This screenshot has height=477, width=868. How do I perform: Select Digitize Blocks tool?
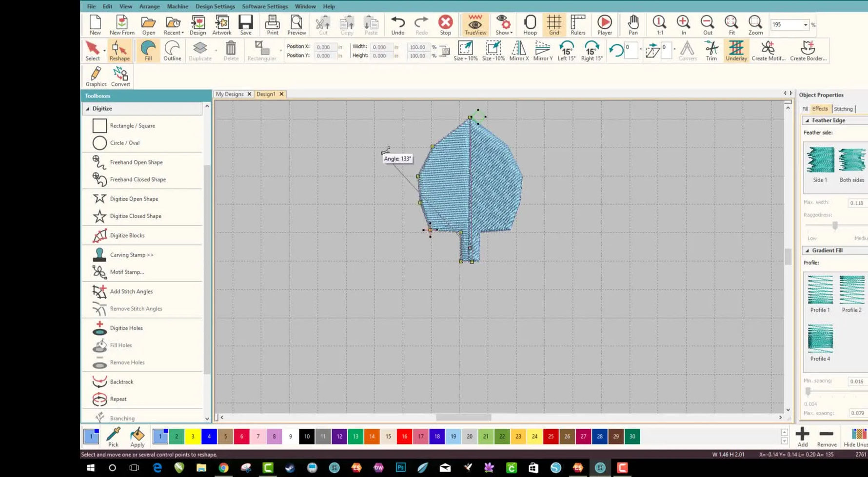(127, 235)
